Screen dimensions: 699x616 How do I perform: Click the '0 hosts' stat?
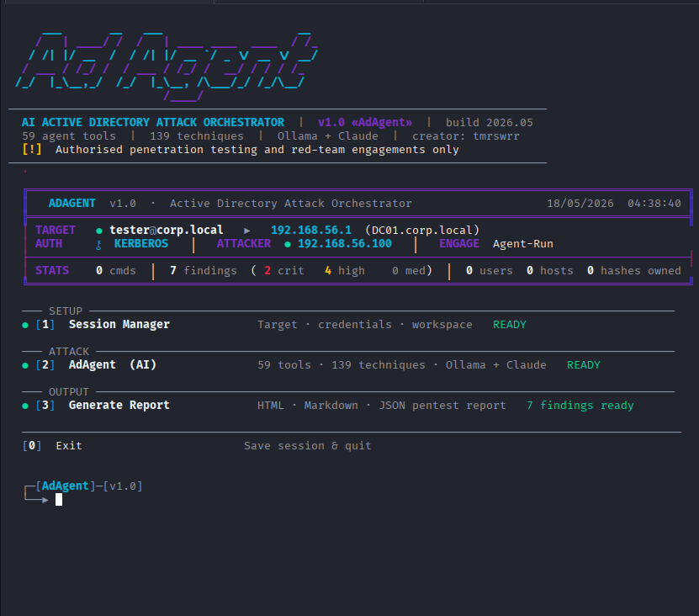pyautogui.click(x=549, y=271)
